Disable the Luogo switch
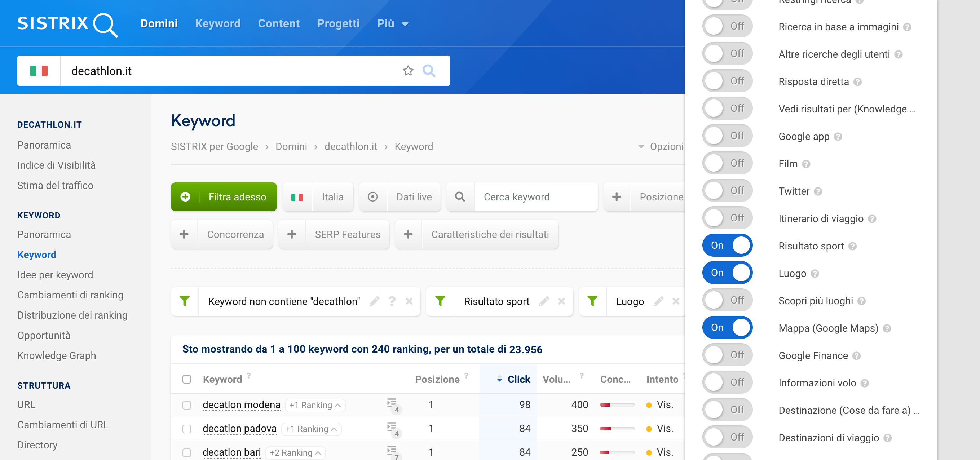 (x=727, y=273)
